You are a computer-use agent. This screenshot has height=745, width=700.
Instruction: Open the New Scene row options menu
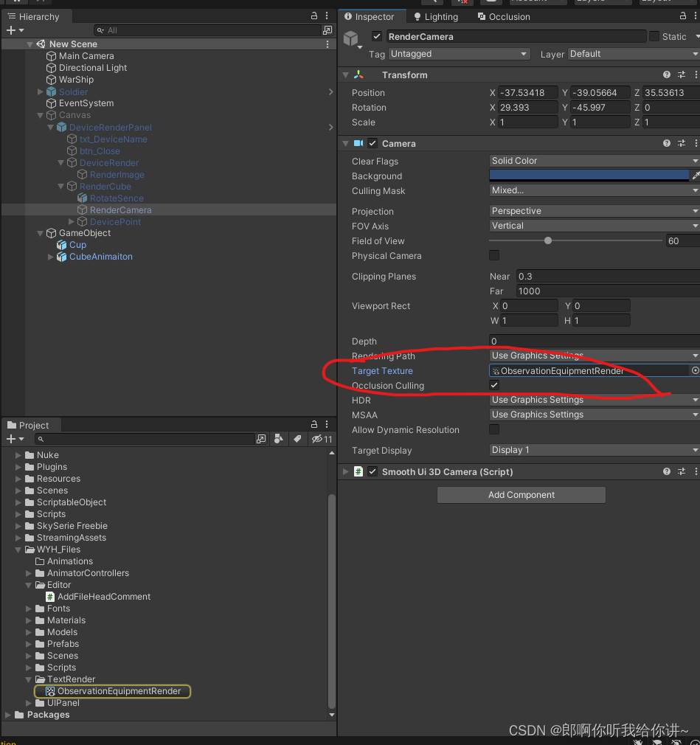pos(328,44)
